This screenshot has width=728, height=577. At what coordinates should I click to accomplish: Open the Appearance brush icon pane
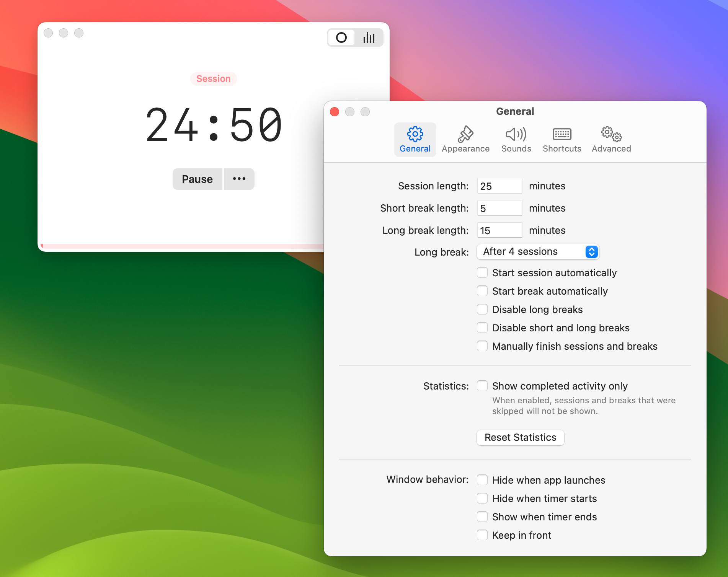[465, 140]
